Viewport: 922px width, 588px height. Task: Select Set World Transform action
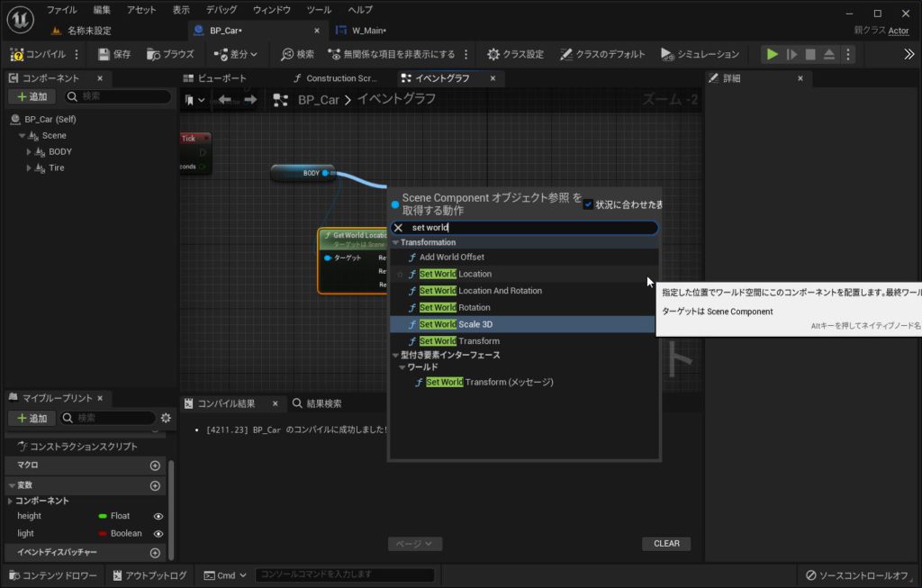[x=459, y=341]
